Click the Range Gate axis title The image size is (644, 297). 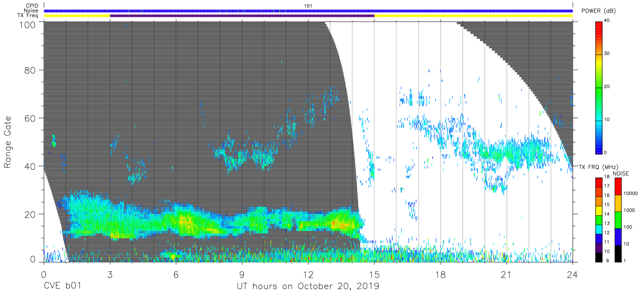(8, 142)
